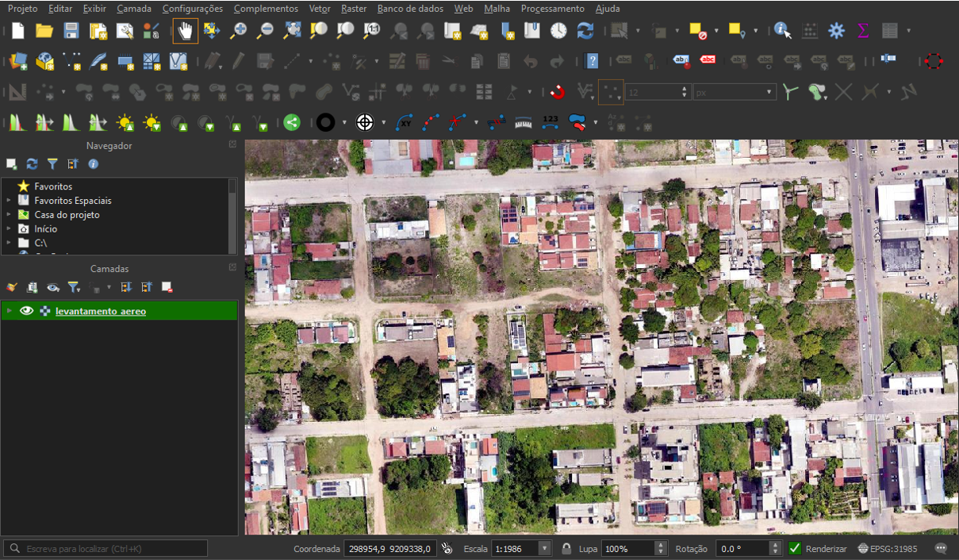
Task: Open the Processamento menu
Action: click(552, 9)
